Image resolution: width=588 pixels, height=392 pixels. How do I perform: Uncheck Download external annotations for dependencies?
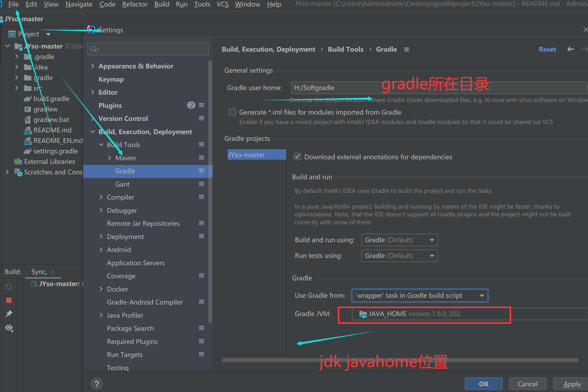pyautogui.click(x=297, y=157)
